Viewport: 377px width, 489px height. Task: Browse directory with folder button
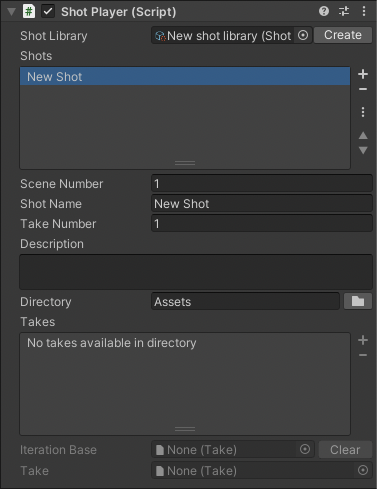point(358,301)
